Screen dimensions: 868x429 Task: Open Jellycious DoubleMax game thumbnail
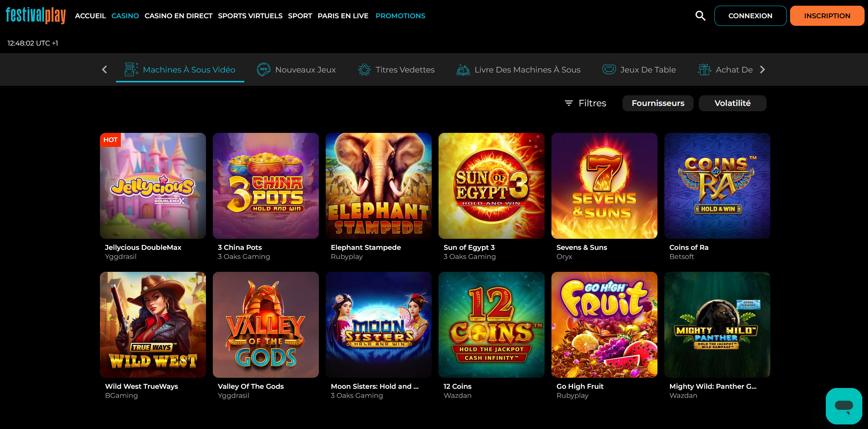pyautogui.click(x=153, y=186)
